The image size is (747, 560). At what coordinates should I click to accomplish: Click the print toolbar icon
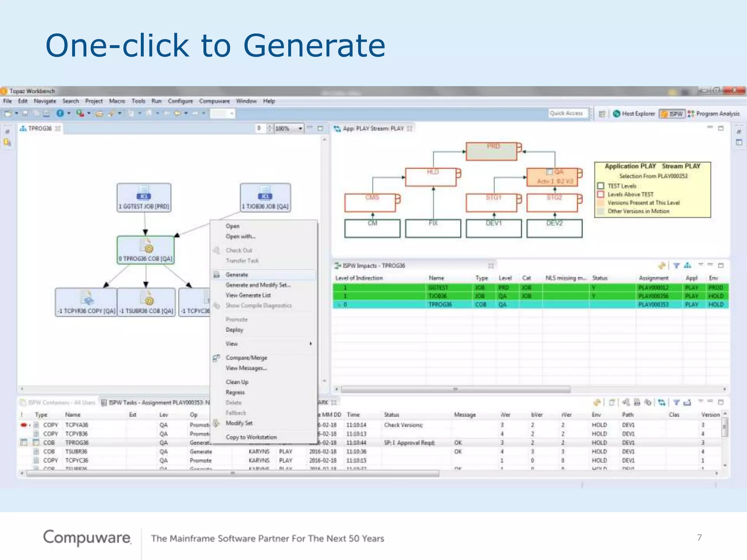pyautogui.click(x=46, y=113)
